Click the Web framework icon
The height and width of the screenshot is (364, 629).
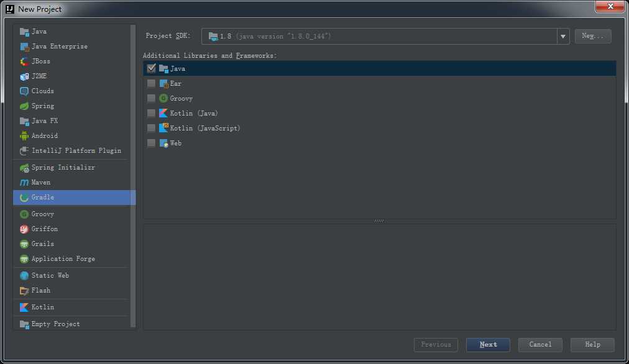pos(163,143)
